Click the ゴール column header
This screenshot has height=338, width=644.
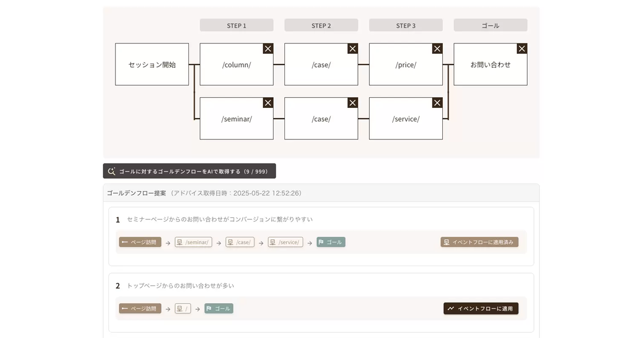click(x=491, y=25)
